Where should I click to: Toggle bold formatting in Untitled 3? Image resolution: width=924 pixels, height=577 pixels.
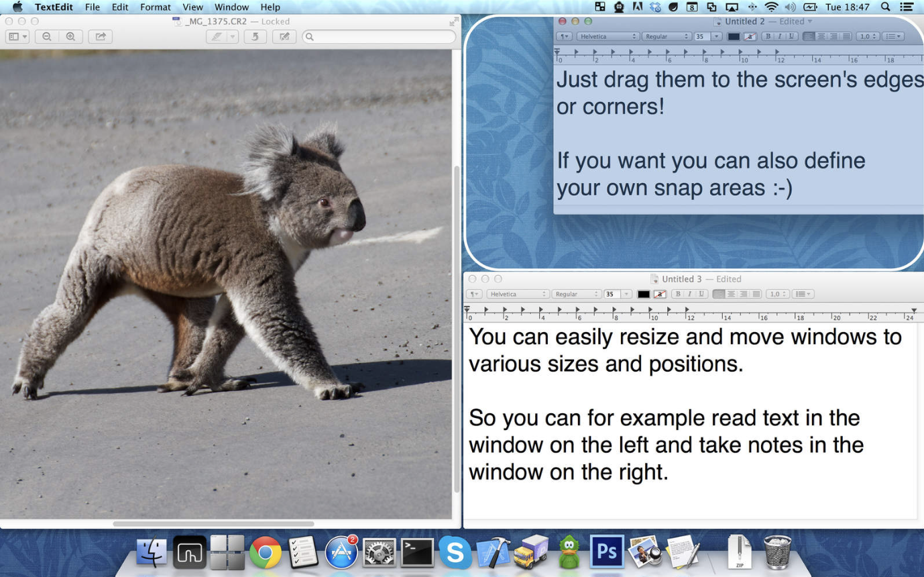point(678,294)
